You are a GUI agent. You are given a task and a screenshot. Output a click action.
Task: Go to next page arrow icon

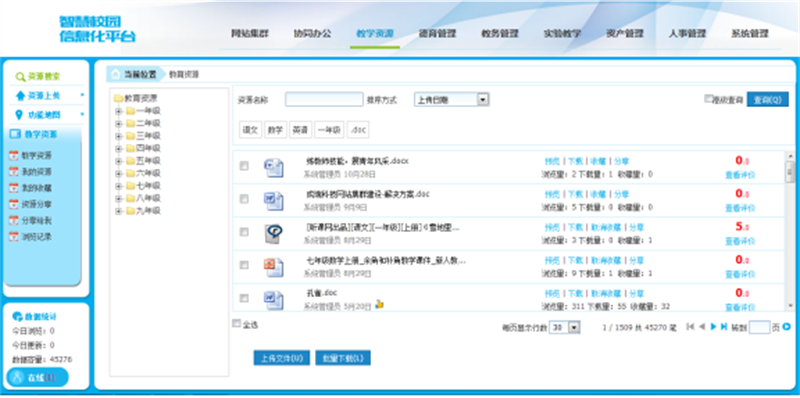click(x=713, y=327)
